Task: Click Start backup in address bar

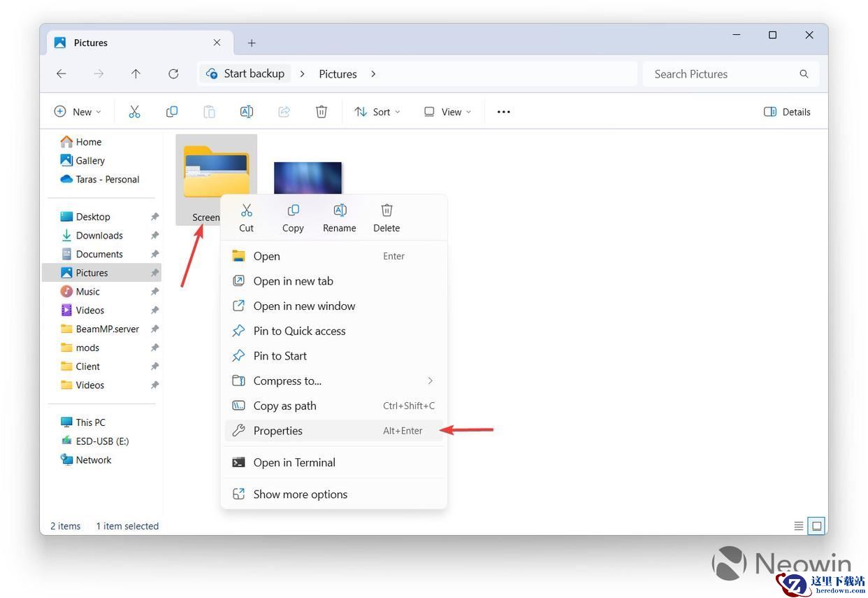Action: click(x=246, y=73)
